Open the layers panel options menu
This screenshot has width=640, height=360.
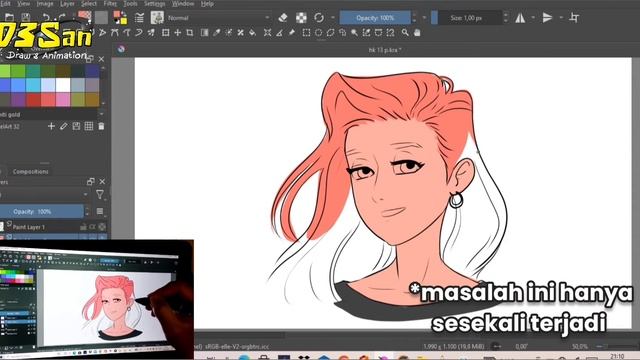pyautogui.click(x=100, y=211)
